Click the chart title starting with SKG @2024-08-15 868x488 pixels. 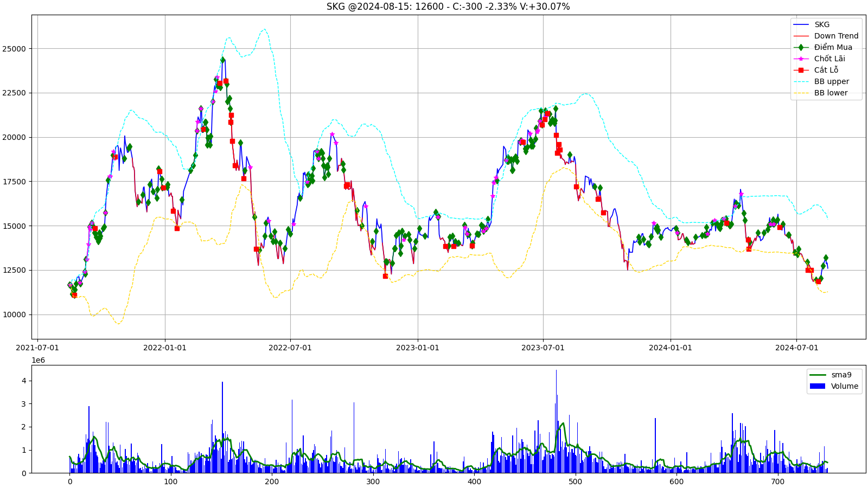click(448, 7)
